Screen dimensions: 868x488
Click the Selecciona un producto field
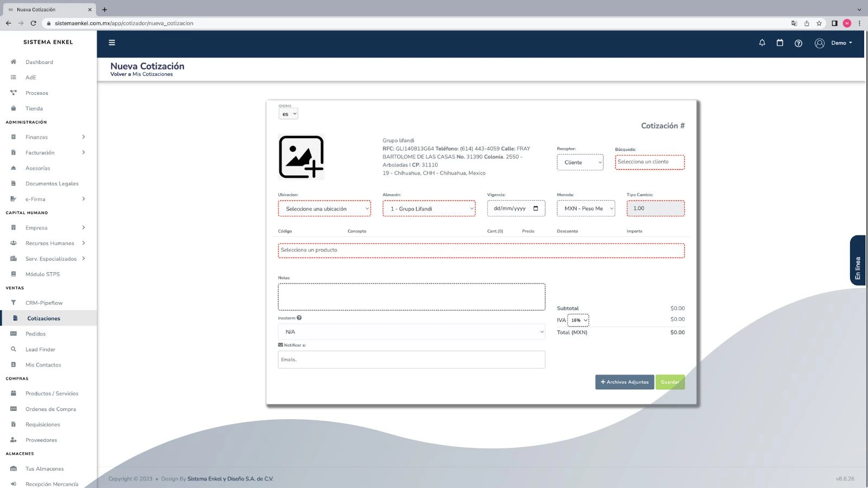pyautogui.click(x=481, y=251)
